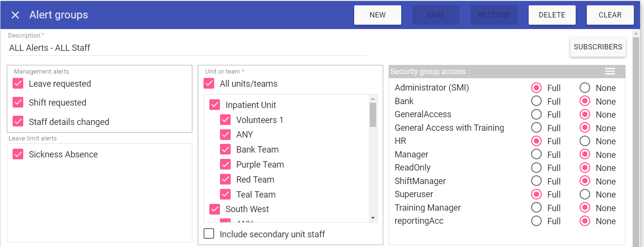Grant Full access to Bank group

pos(536,101)
